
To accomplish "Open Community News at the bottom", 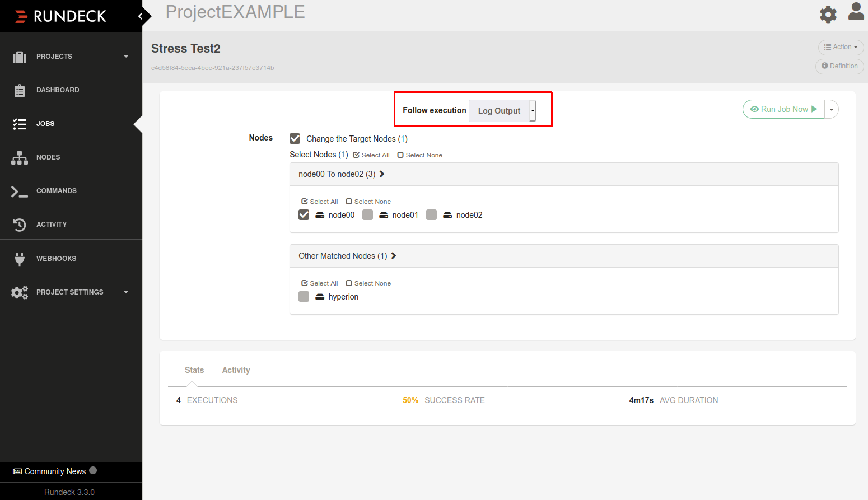I will [54, 471].
